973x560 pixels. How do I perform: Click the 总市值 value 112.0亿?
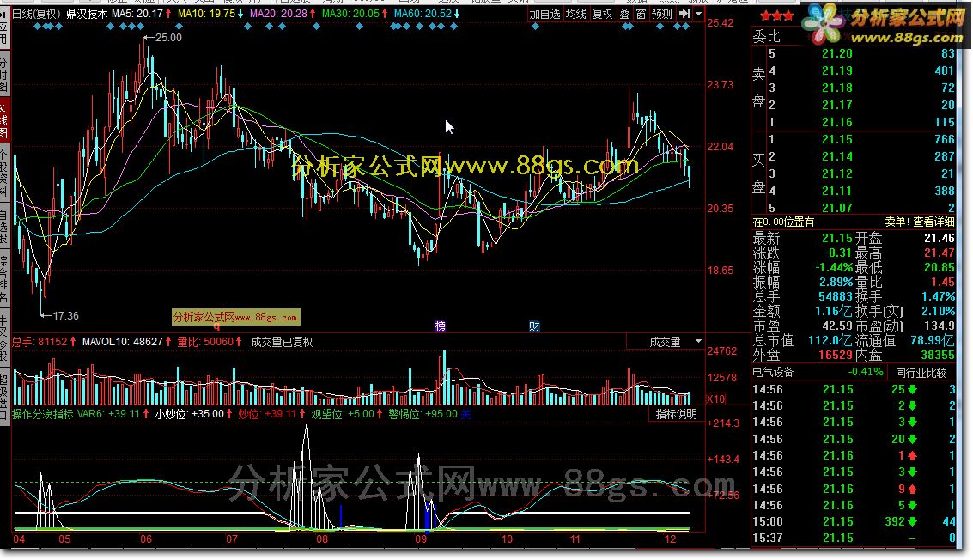point(831,340)
